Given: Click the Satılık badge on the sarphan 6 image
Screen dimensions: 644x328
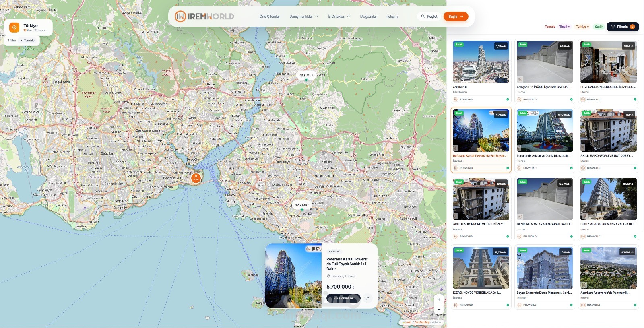Looking at the screenshot, I should point(459,45).
